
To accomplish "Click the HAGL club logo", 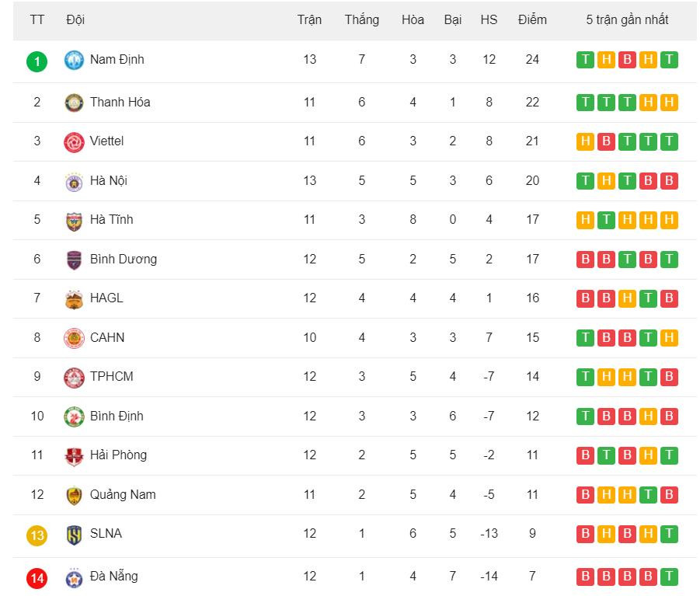I will [x=74, y=298].
